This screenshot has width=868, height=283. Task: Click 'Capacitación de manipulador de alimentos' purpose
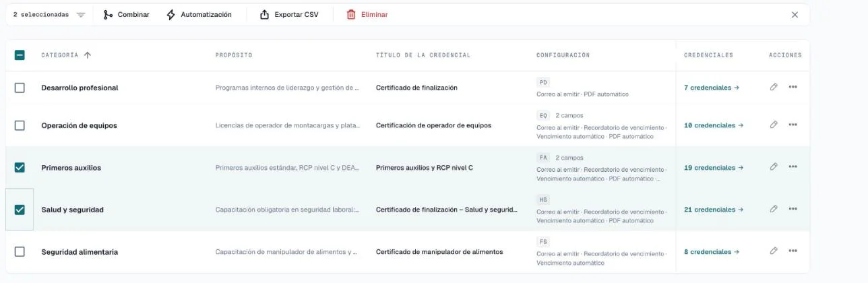pos(288,252)
